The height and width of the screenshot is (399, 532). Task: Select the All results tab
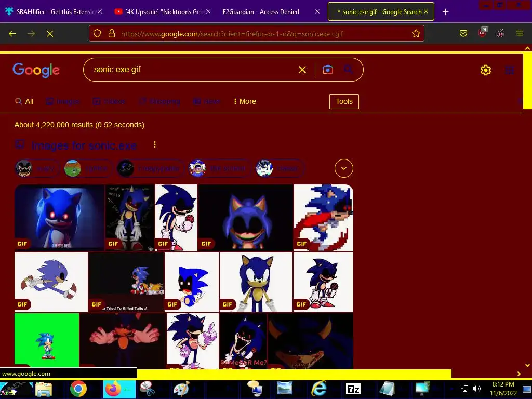[24, 101]
